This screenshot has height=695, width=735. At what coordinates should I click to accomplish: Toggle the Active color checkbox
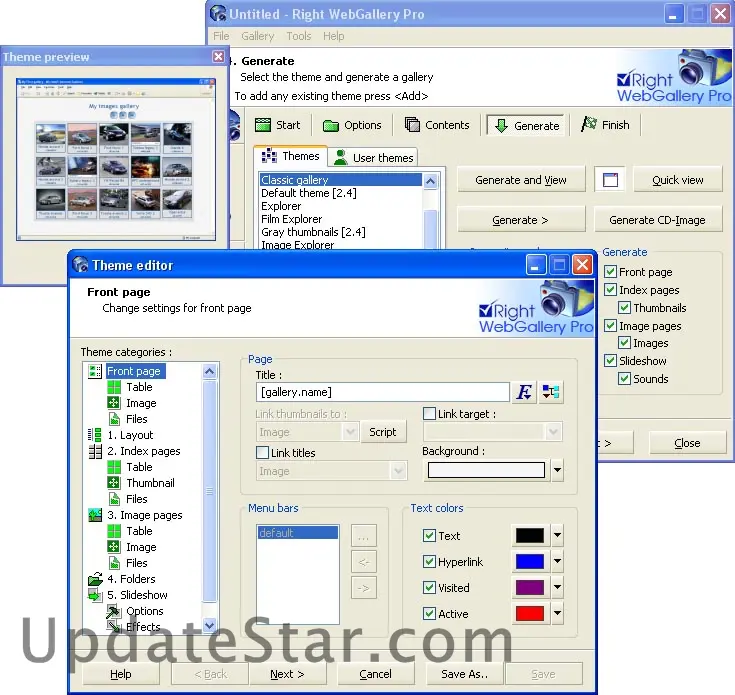tap(429, 613)
